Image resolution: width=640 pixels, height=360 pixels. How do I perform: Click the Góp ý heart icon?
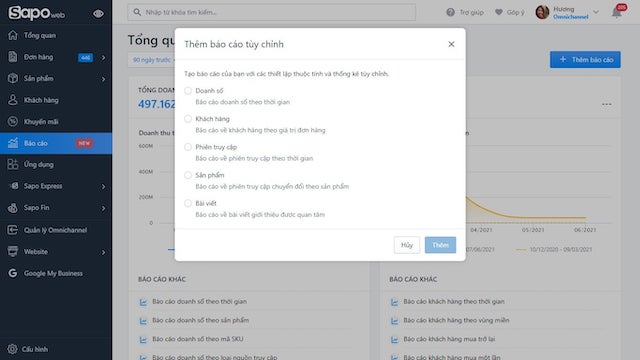498,12
